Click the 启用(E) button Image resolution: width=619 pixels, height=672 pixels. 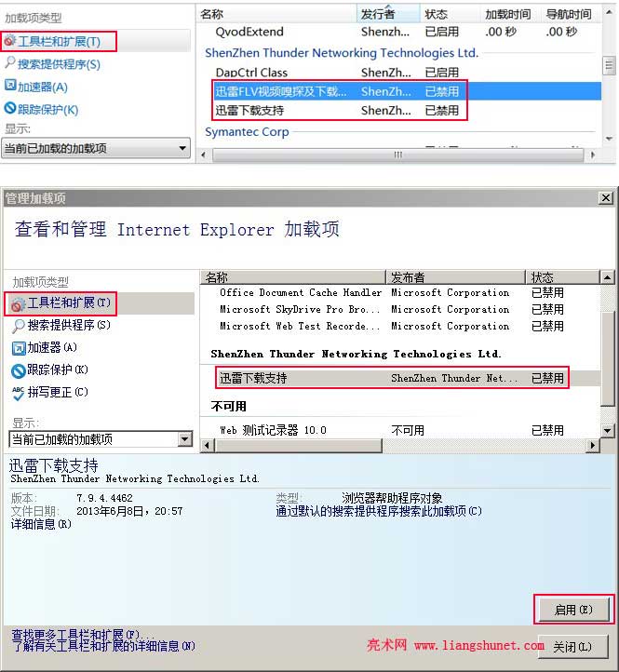coord(573,610)
